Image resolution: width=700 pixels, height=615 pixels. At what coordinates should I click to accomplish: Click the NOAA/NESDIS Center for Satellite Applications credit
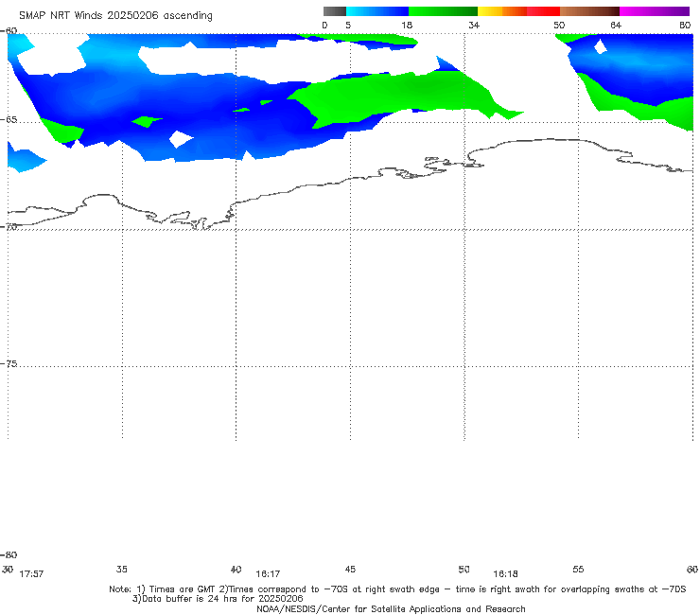pyautogui.click(x=391, y=609)
